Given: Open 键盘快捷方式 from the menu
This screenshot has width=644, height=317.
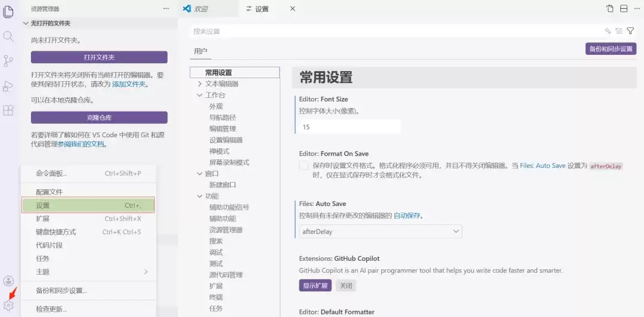Looking at the screenshot, I should pyautogui.click(x=88, y=232).
